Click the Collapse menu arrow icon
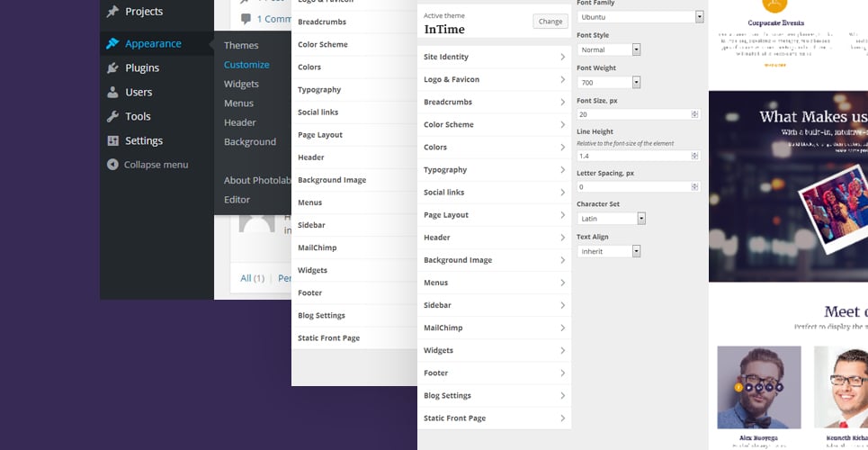 (x=113, y=165)
